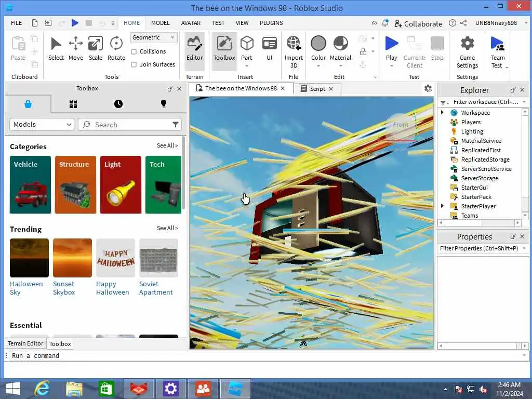Open the Toolbox Inventory grid tab
Viewport: 532px width, 399px height.
coord(73,104)
